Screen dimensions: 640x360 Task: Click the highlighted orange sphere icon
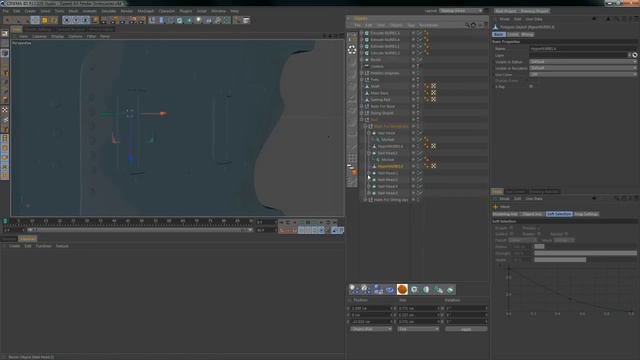point(402,289)
